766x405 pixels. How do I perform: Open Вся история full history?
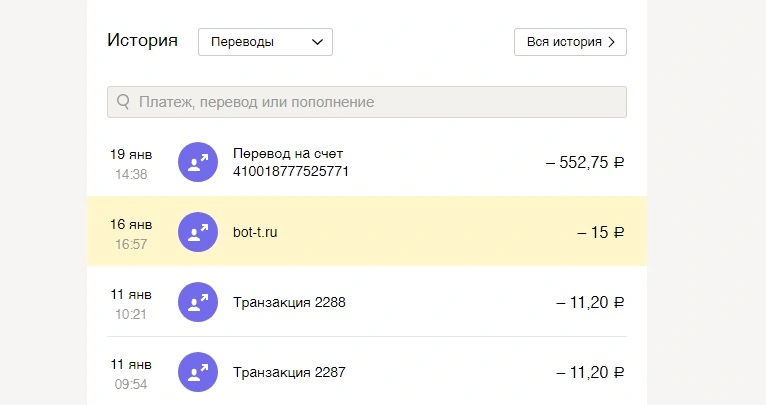tap(570, 42)
